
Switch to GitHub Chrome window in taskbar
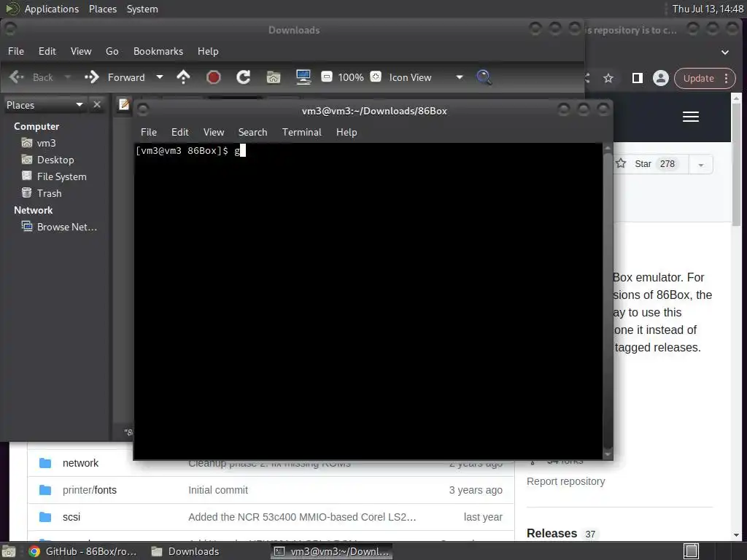tap(82, 551)
